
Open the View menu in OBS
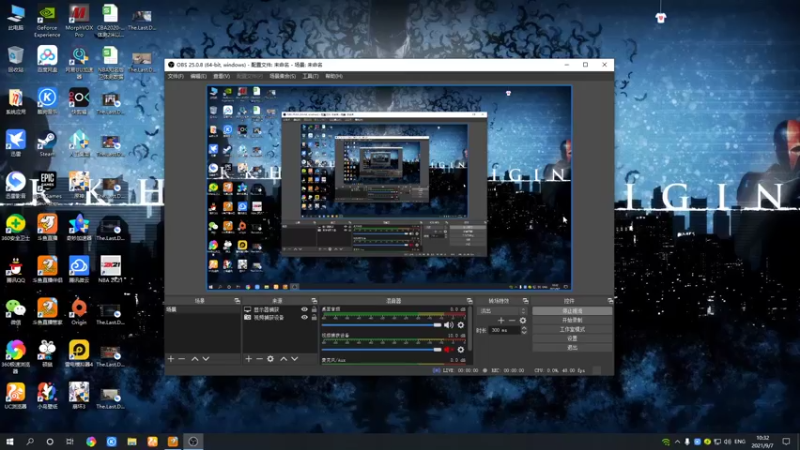pyautogui.click(x=221, y=76)
